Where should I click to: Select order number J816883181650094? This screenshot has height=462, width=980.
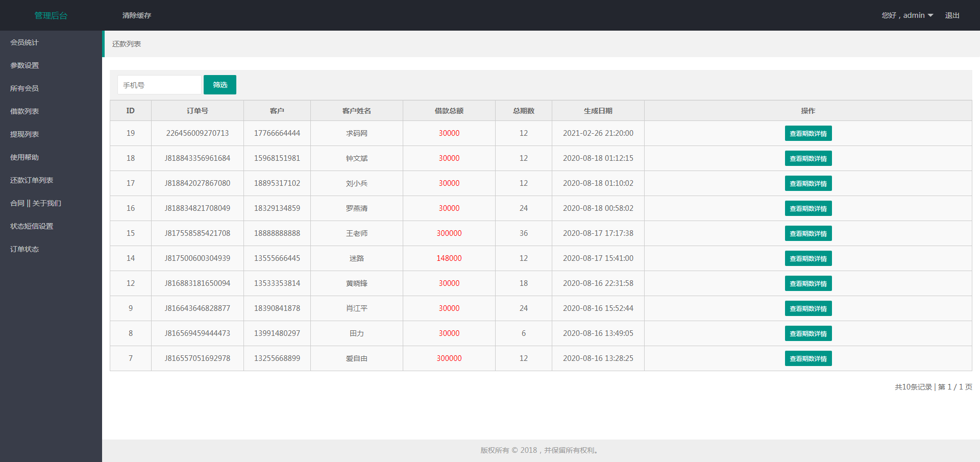coord(198,283)
